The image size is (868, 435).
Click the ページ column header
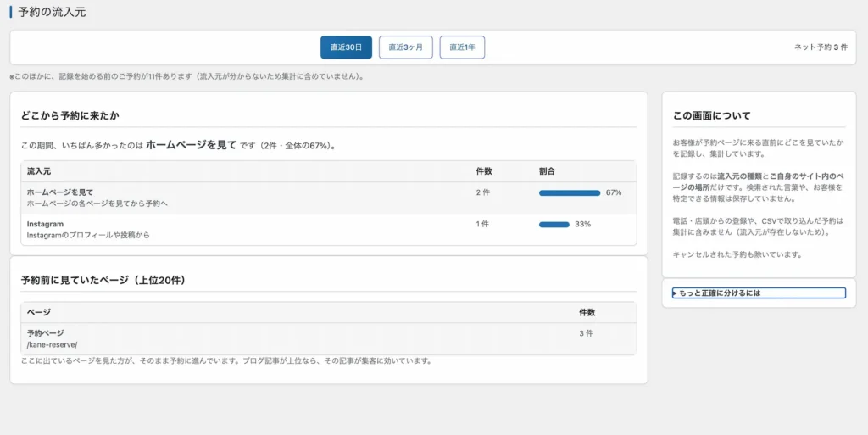(39, 313)
